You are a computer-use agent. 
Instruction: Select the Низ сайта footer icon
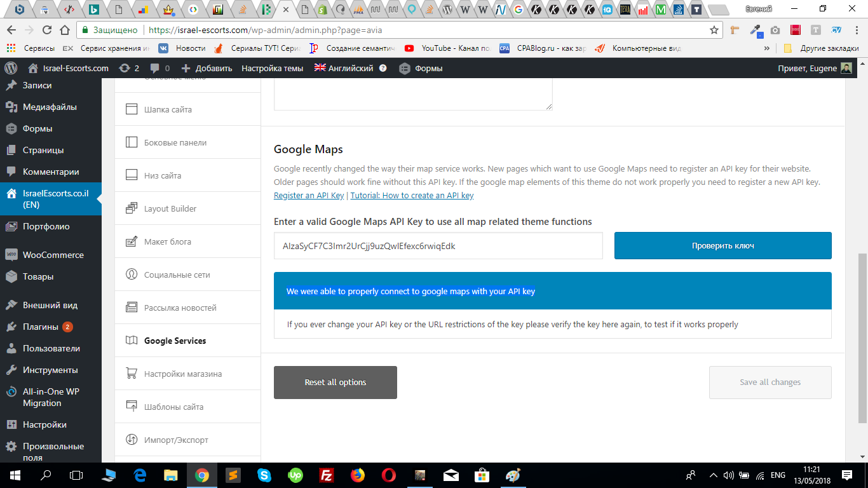tap(132, 175)
